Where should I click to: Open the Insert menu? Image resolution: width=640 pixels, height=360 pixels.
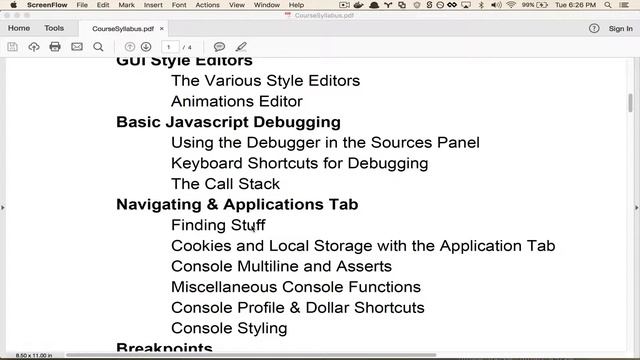point(153,5)
